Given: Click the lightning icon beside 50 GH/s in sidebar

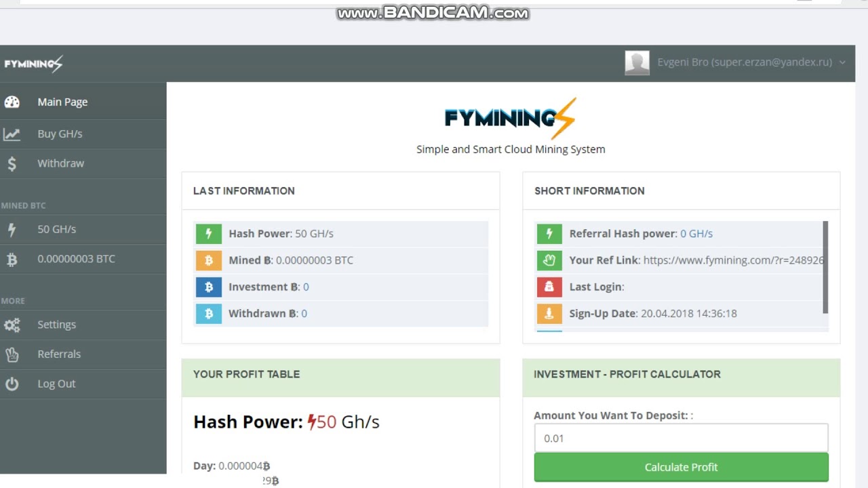Looking at the screenshot, I should [x=12, y=230].
